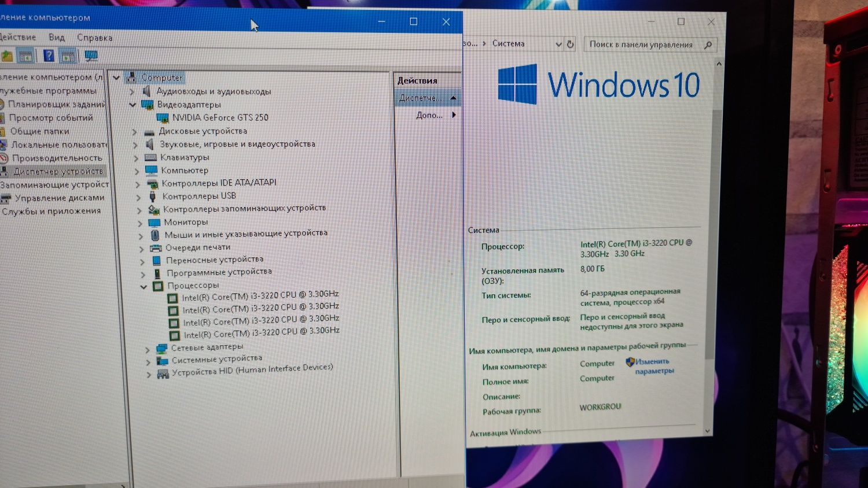Click the Процессоры chip icon
Viewport: 868px width, 488px height.
(158, 286)
